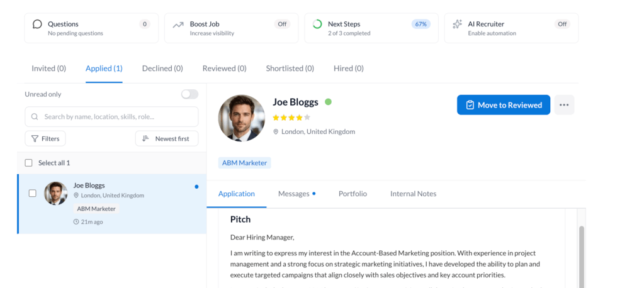Open the Messages tab
644x288 pixels.
(x=294, y=194)
